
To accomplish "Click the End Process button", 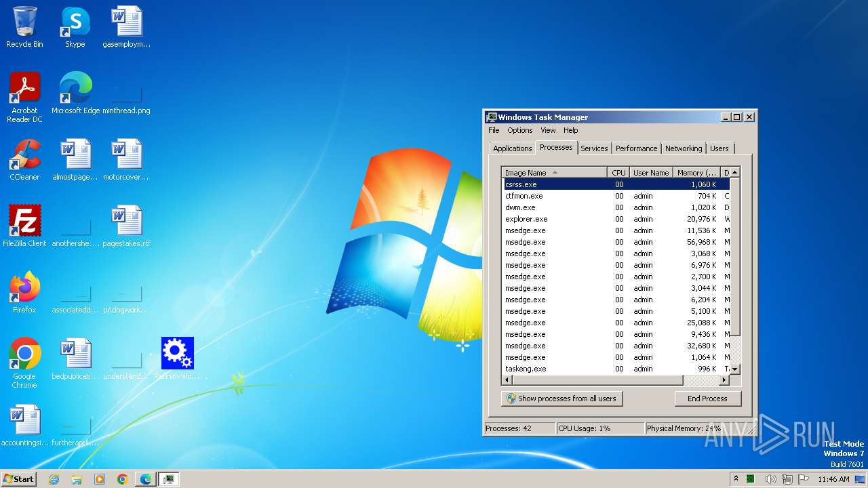I will pos(707,399).
